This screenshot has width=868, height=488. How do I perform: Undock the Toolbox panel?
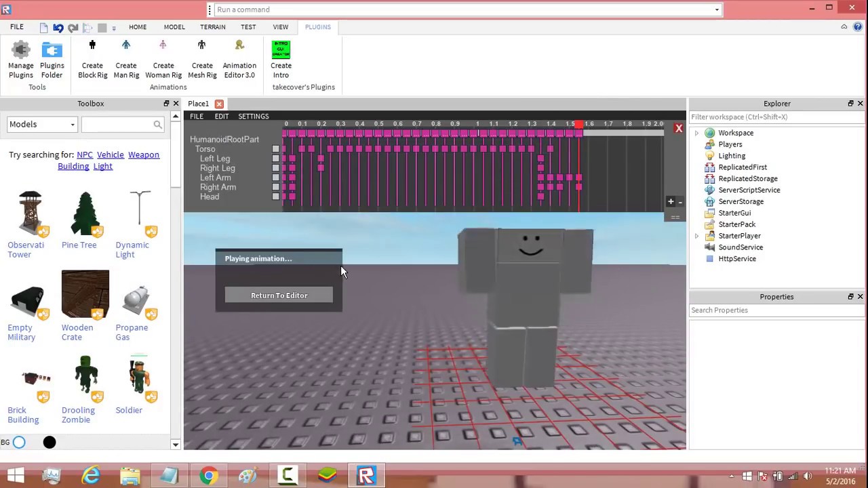click(x=166, y=104)
